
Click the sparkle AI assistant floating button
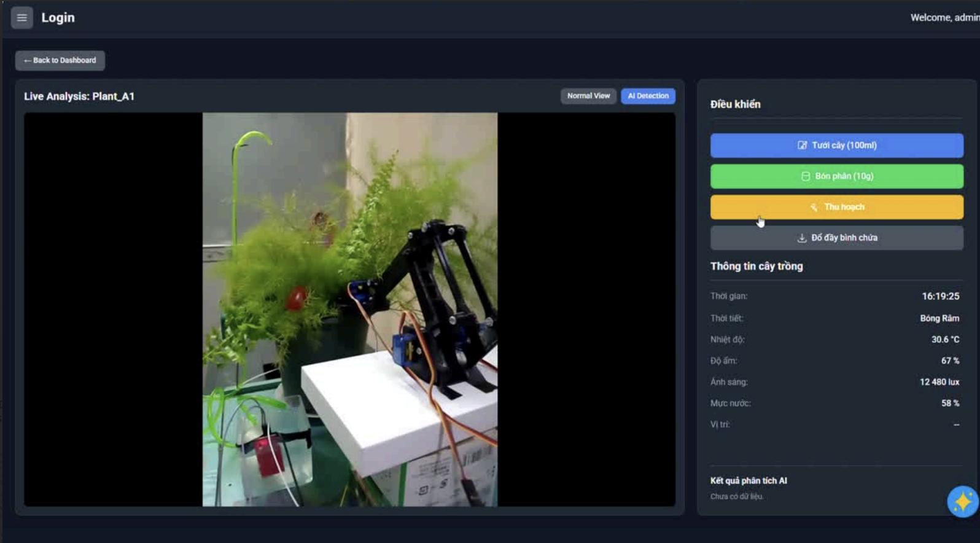[962, 501]
